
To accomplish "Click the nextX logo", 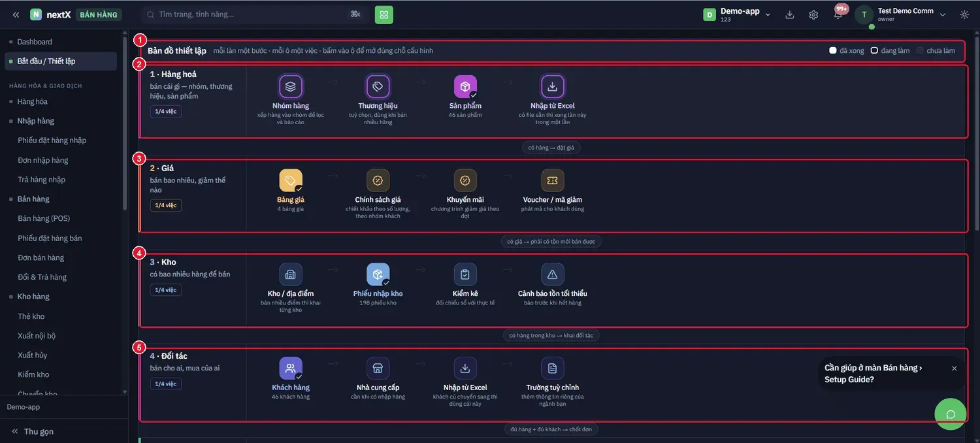I will pyautogui.click(x=50, y=14).
